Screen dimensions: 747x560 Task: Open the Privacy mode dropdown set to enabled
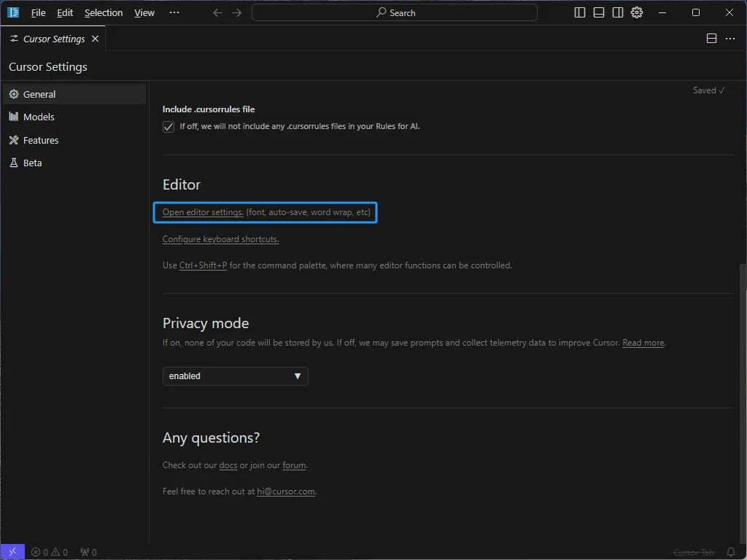[x=236, y=376]
